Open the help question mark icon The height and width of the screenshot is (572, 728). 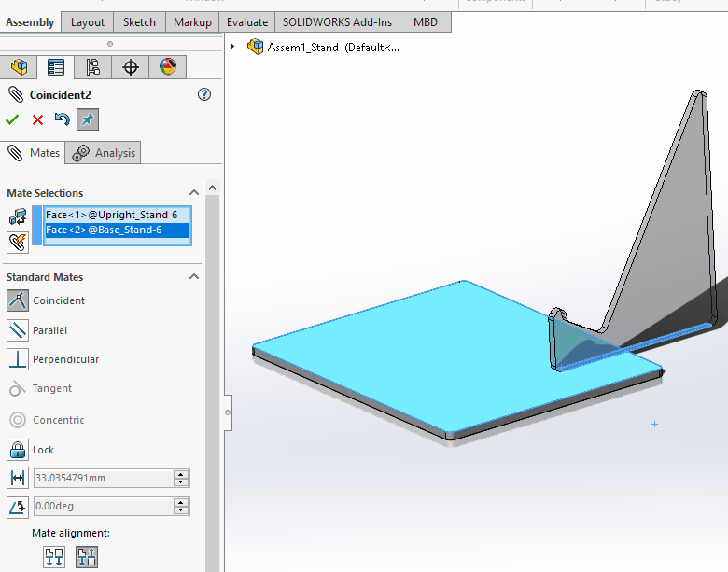[x=204, y=94]
